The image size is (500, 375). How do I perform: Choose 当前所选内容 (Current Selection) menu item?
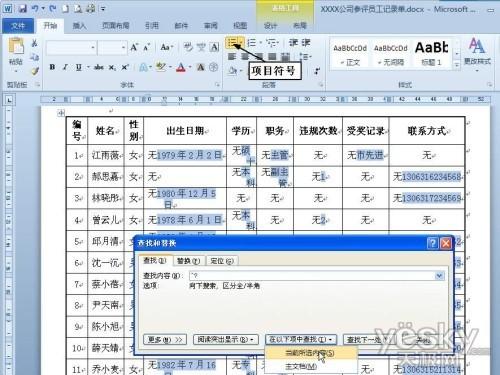tap(310, 353)
